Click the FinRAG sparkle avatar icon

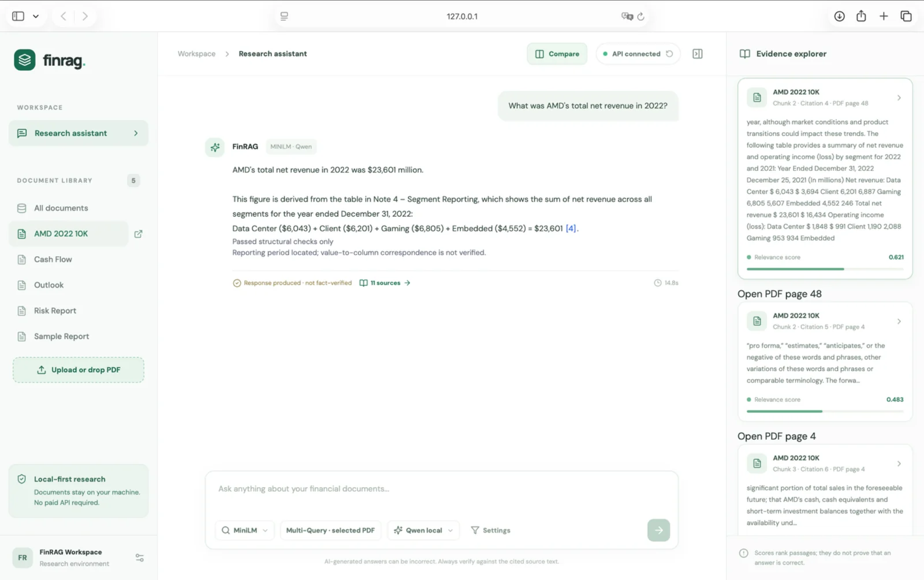215,147
